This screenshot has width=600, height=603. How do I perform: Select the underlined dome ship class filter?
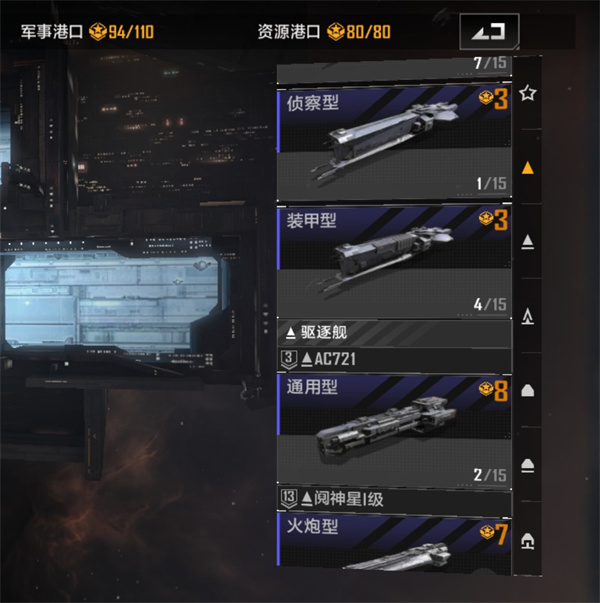pyautogui.click(x=527, y=465)
